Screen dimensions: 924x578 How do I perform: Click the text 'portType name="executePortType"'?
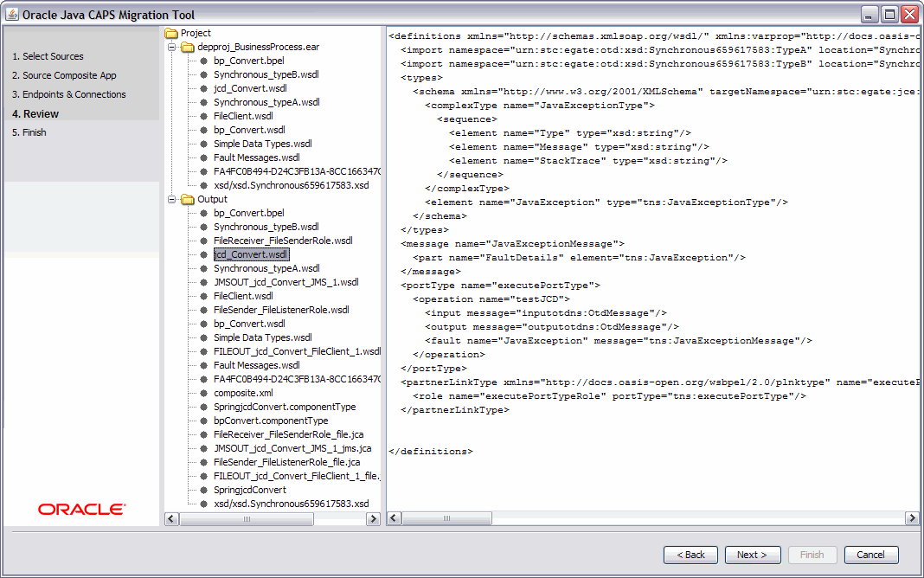click(x=500, y=286)
